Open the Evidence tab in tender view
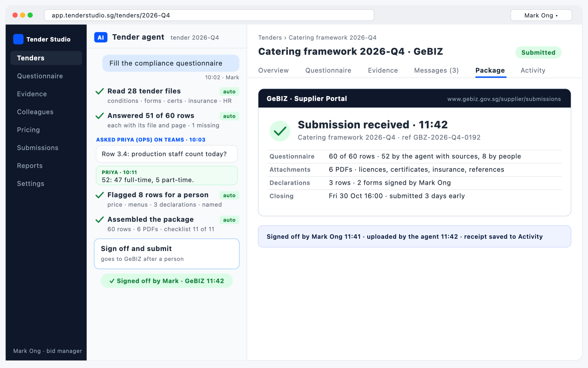 tap(383, 70)
